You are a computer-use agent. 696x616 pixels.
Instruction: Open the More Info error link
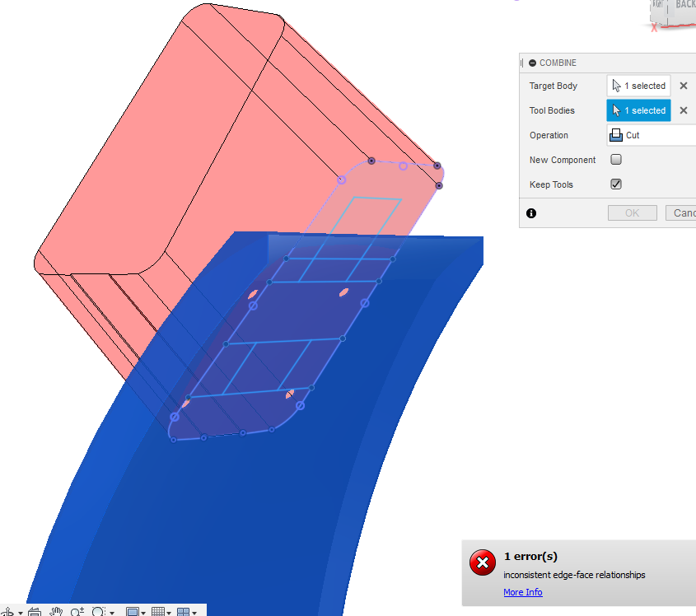pyautogui.click(x=522, y=592)
